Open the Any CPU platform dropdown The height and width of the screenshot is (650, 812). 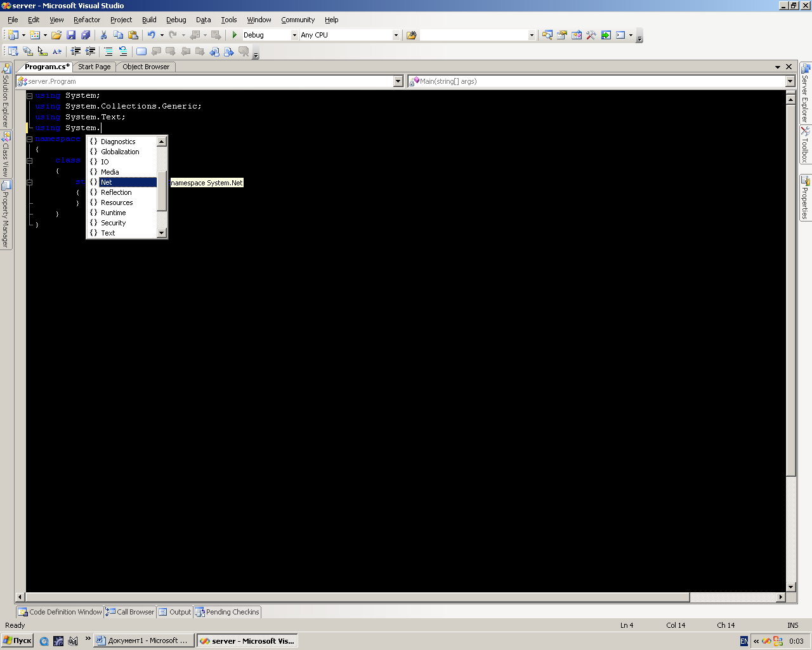coord(396,36)
